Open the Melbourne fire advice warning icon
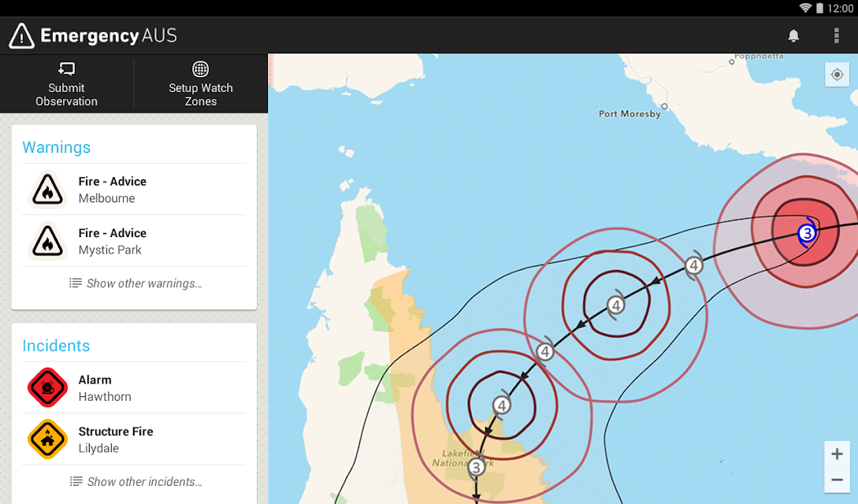The image size is (858, 504). (47, 190)
